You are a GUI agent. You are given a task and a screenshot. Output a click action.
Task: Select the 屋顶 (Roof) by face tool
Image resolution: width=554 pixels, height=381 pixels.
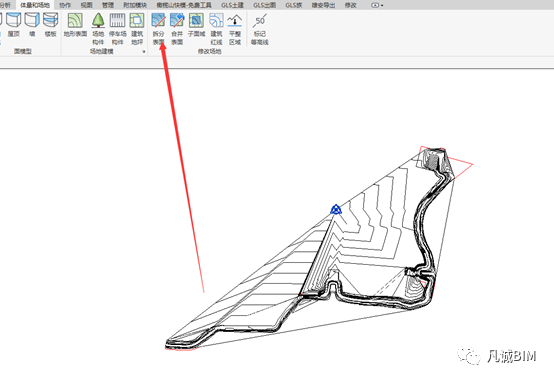click(14, 24)
